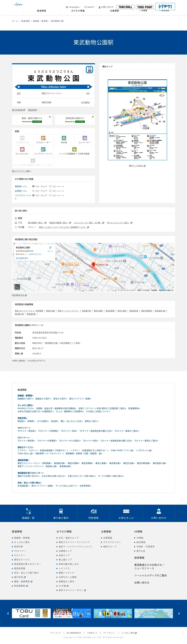
Task: Click the TOBU logo in the header
Action: pyautogui.click(x=18, y=4)
